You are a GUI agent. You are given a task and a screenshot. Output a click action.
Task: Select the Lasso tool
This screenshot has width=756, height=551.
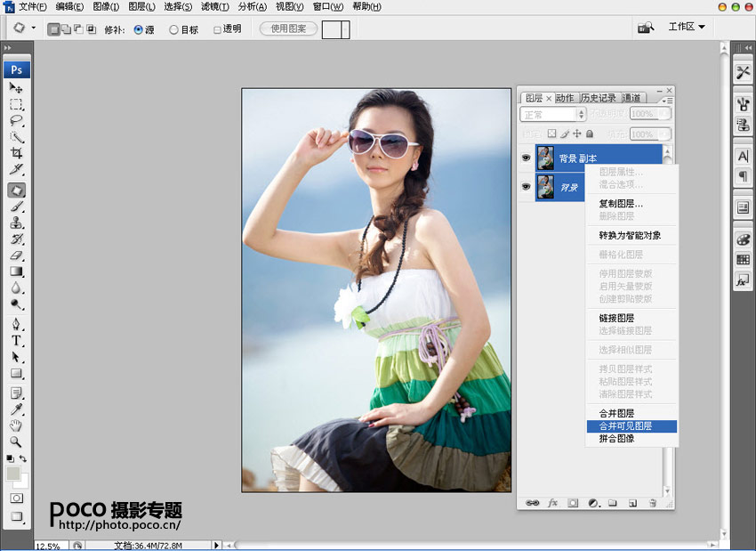(16, 120)
